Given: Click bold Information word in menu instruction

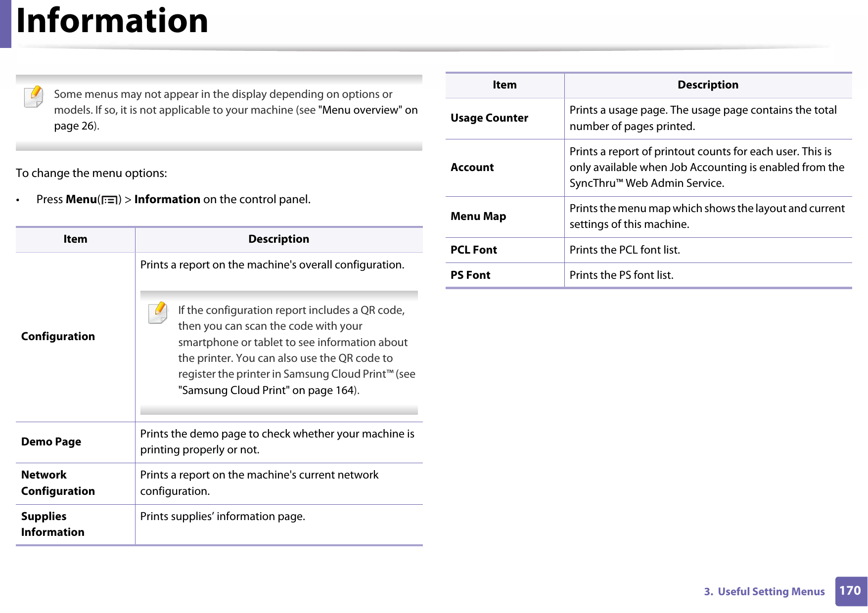Looking at the screenshot, I should 167,199.
